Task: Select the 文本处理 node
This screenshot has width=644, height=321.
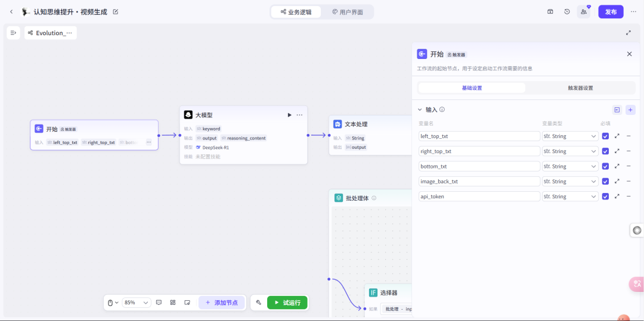Action: point(370,135)
